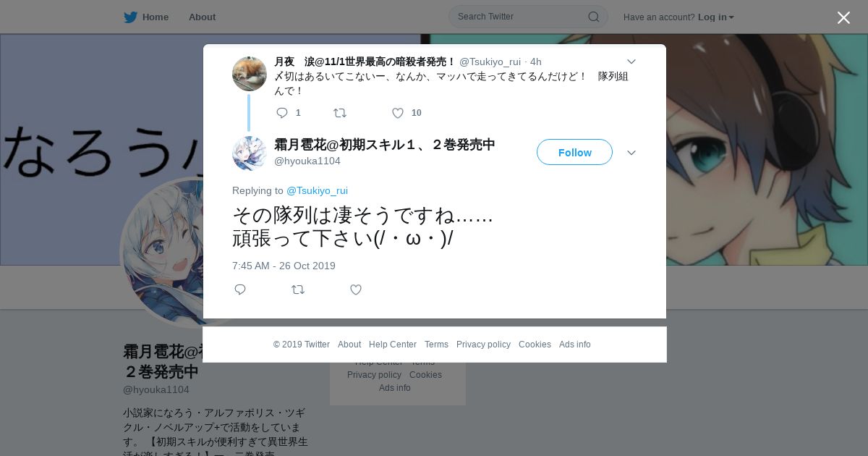Like the parent tweet with 10 likes

pyautogui.click(x=398, y=113)
